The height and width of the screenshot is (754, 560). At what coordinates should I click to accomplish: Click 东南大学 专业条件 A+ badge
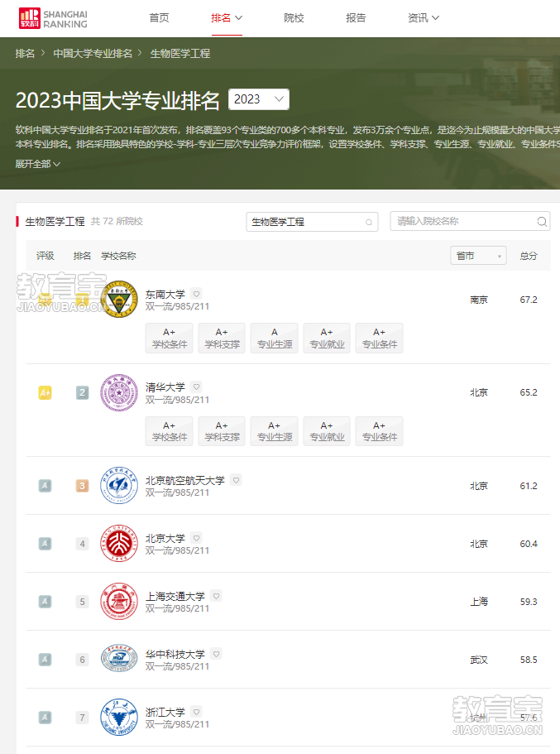[380, 338]
